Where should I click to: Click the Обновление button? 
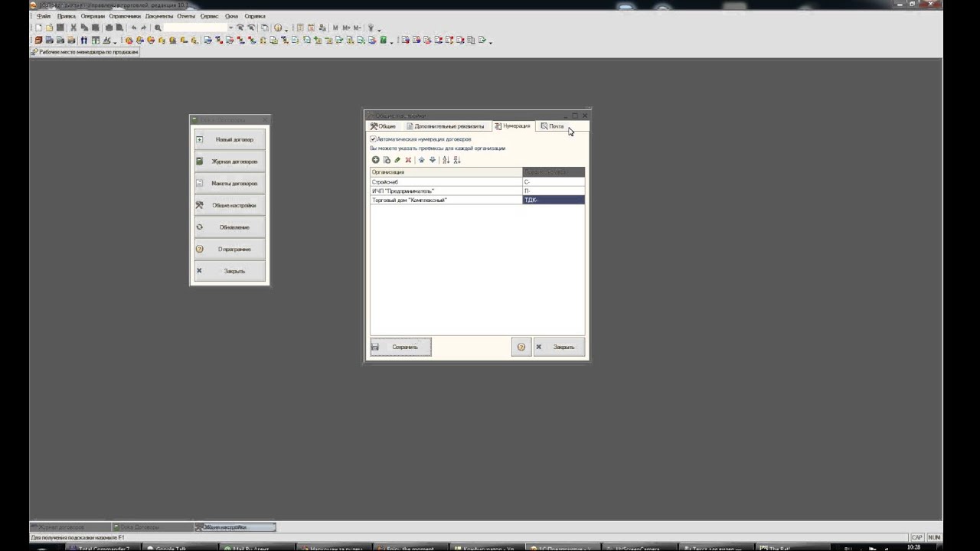click(230, 227)
